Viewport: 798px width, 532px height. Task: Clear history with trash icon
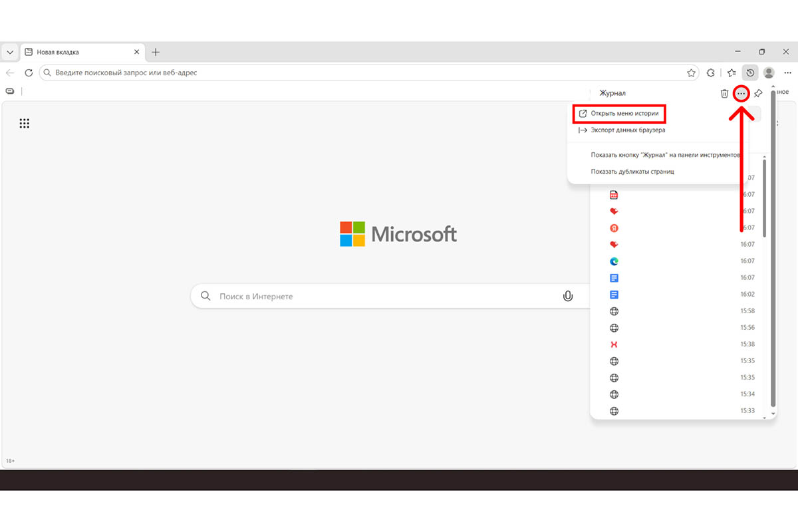tap(725, 94)
